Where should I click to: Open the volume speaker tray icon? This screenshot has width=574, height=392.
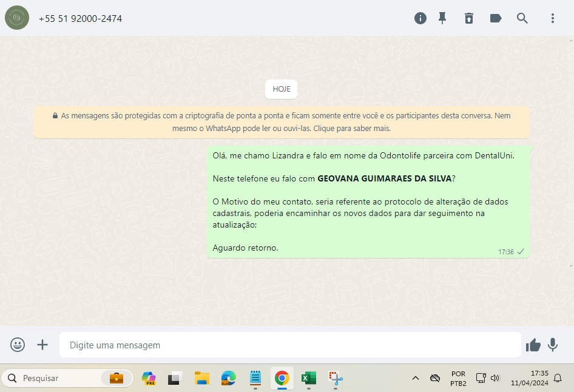point(495,378)
